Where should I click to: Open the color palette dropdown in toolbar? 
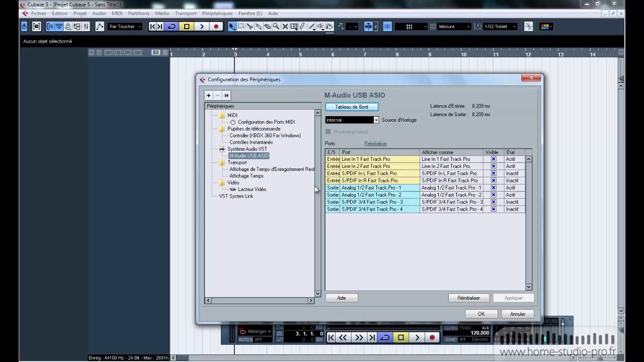point(546,27)
